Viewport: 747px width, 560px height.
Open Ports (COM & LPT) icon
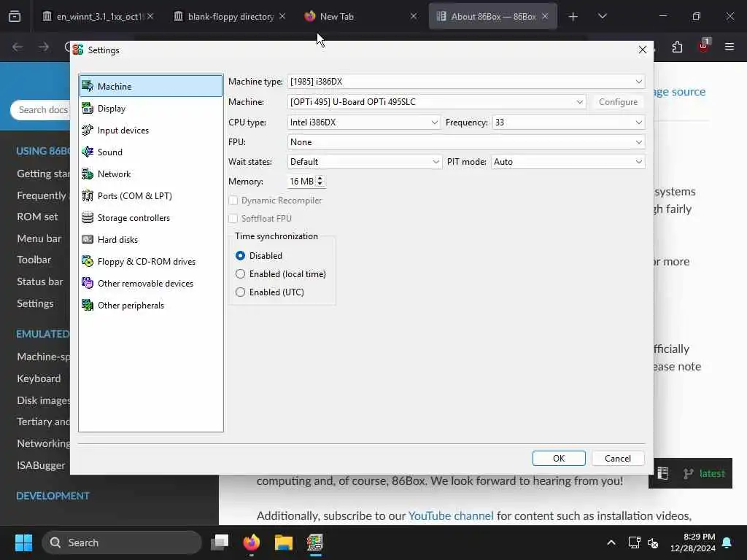pyautogui.click(x=88, y=195)
